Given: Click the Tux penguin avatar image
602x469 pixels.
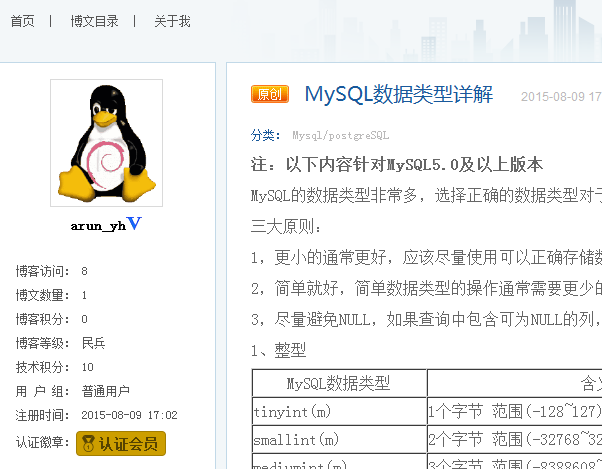Looking at the screenshot, I should pyautogui.click(x=106, y=143).
